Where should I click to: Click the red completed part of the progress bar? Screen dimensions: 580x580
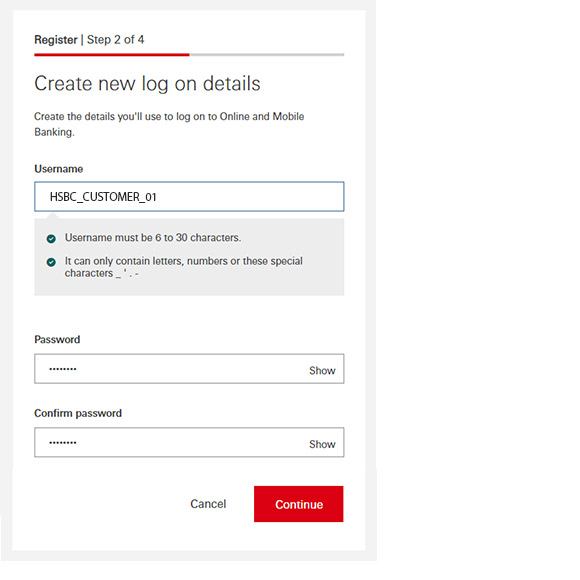point(112,55)
